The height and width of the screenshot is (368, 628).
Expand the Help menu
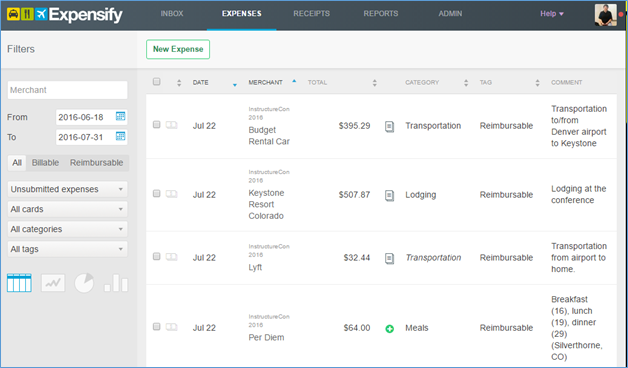[x=552, y=14]
